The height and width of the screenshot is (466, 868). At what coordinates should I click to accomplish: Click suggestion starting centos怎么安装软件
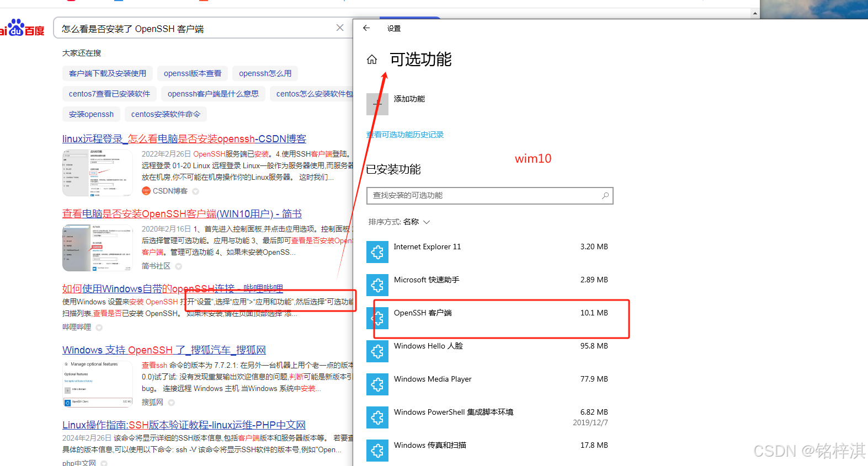click(312, 94)
